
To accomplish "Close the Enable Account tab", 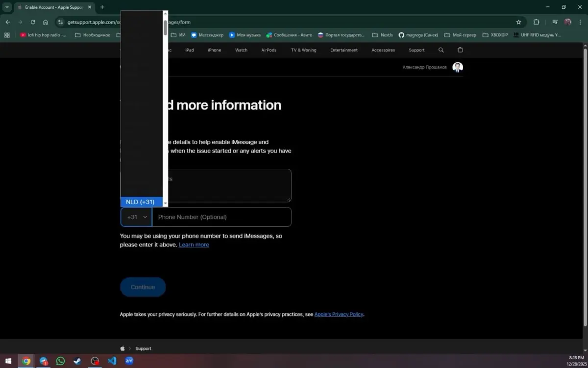I will click(89, 7).
